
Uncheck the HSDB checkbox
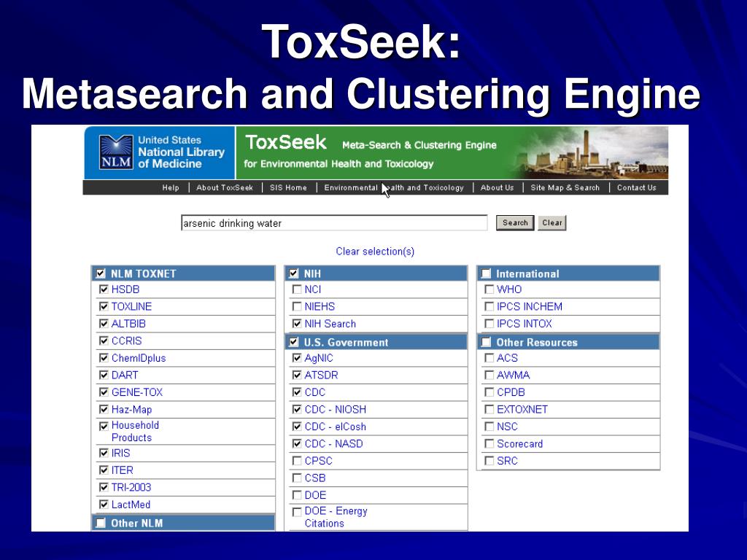point(104,289)
